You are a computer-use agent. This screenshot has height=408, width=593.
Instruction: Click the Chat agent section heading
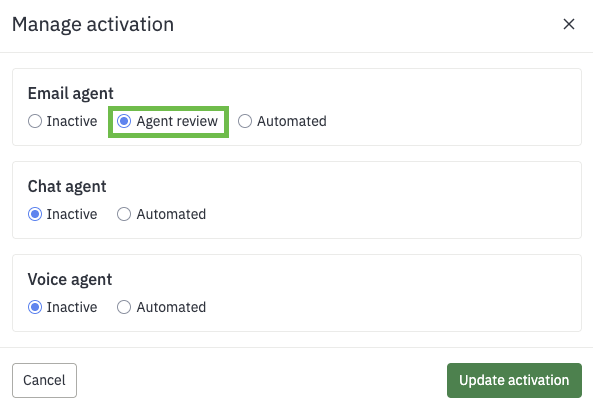point(67,187)
